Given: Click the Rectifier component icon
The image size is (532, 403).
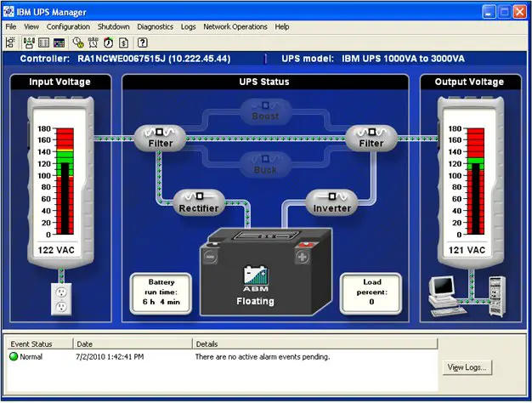Looking at the screenshot, I should 198,202.
